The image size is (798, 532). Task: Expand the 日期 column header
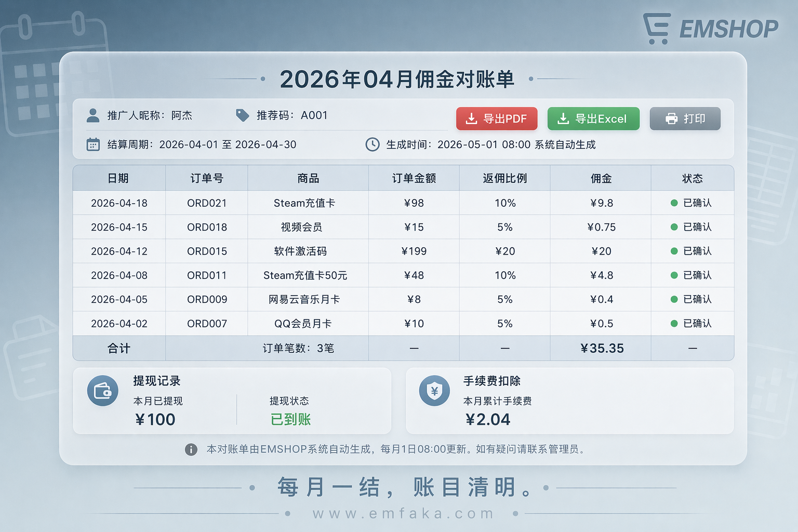(x=118, y=178)
